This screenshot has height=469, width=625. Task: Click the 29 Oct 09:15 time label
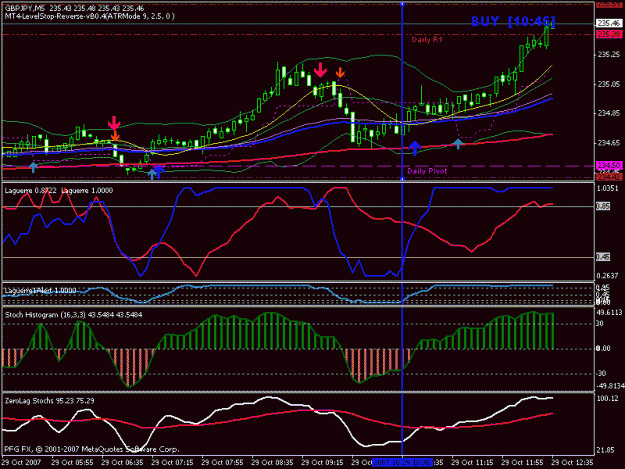(322, 463)
